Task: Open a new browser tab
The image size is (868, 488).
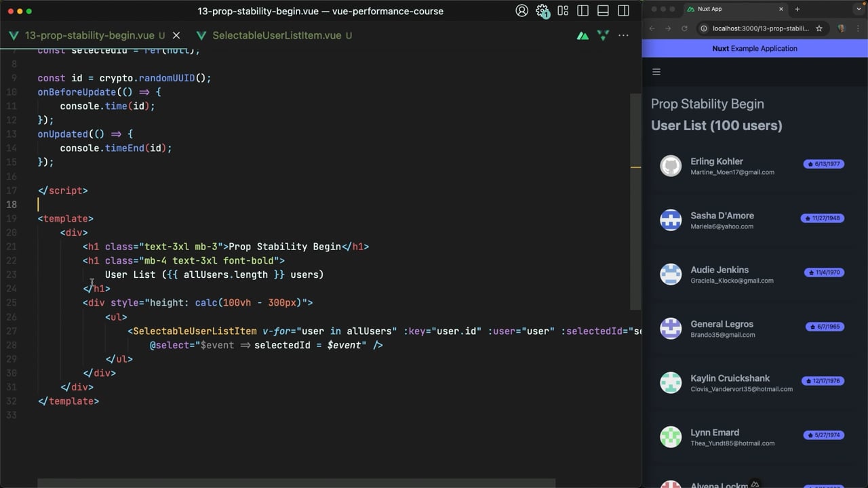Action: pyautogui.click(x=797, y=9)
